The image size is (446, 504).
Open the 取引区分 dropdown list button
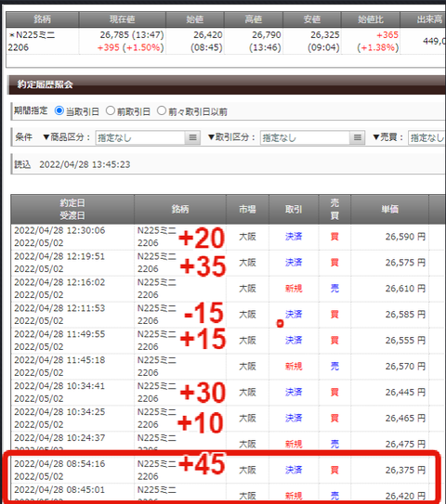coord(357,137)
